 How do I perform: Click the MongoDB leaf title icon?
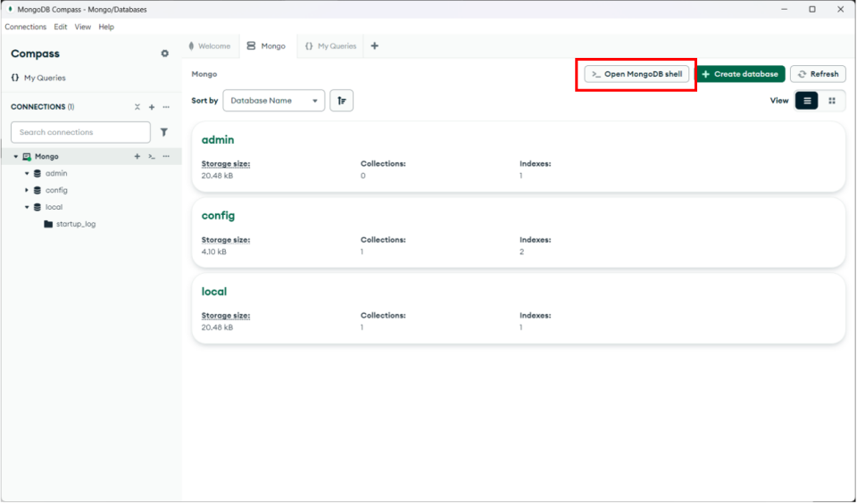[10, 9]
